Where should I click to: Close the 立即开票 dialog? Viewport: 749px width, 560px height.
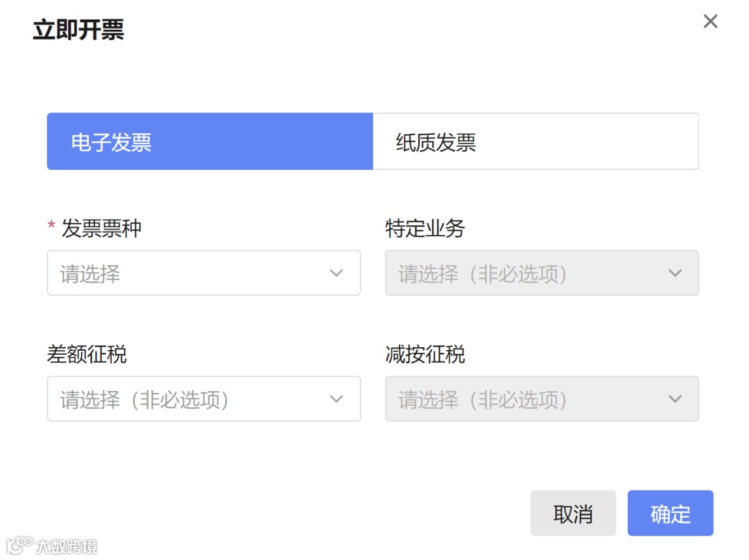point(710,21)
